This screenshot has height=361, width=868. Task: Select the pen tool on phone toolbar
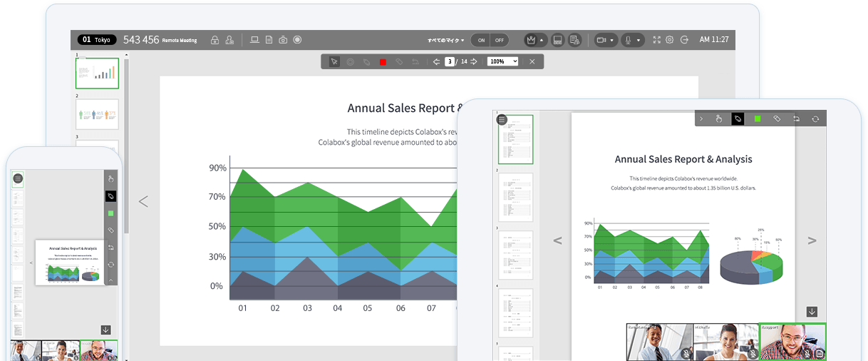[110, 196]
